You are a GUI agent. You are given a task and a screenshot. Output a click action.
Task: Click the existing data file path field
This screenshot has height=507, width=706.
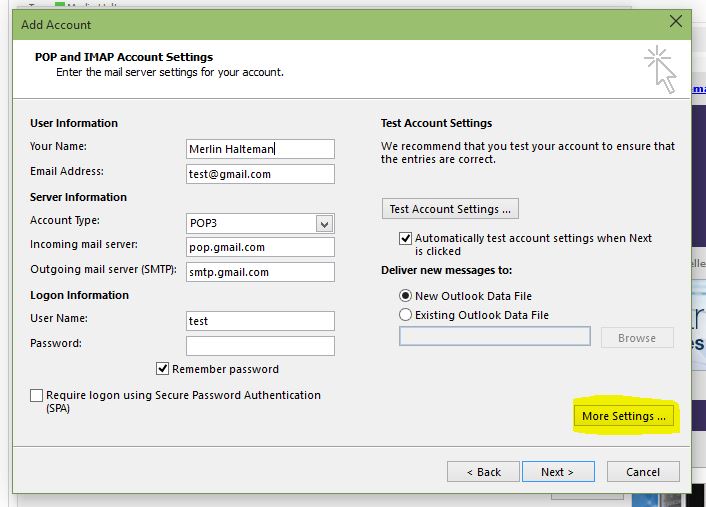coord(495,336)
